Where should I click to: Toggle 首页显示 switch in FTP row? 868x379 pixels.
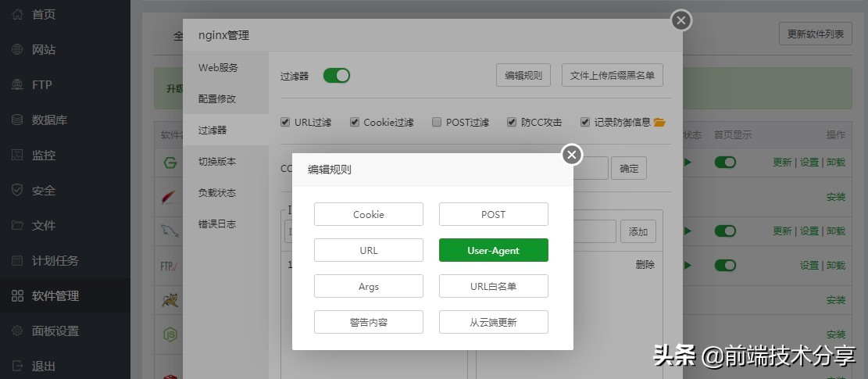click(x=725, y=266)
